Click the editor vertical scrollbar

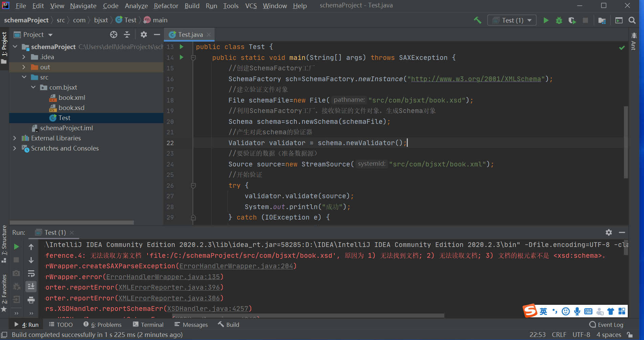tap(626, 142)
